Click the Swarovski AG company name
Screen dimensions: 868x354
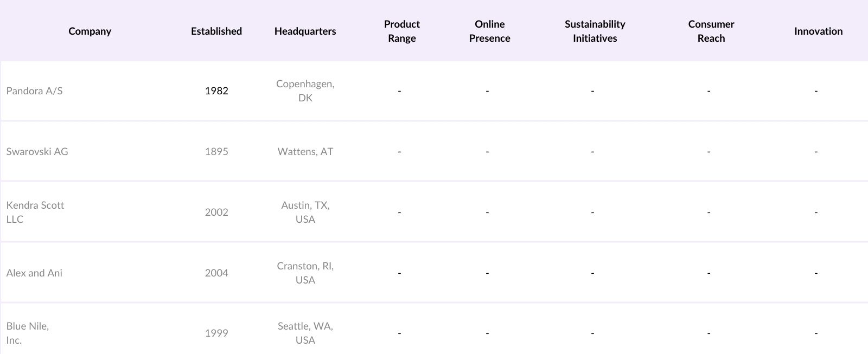tap(37, 152)
